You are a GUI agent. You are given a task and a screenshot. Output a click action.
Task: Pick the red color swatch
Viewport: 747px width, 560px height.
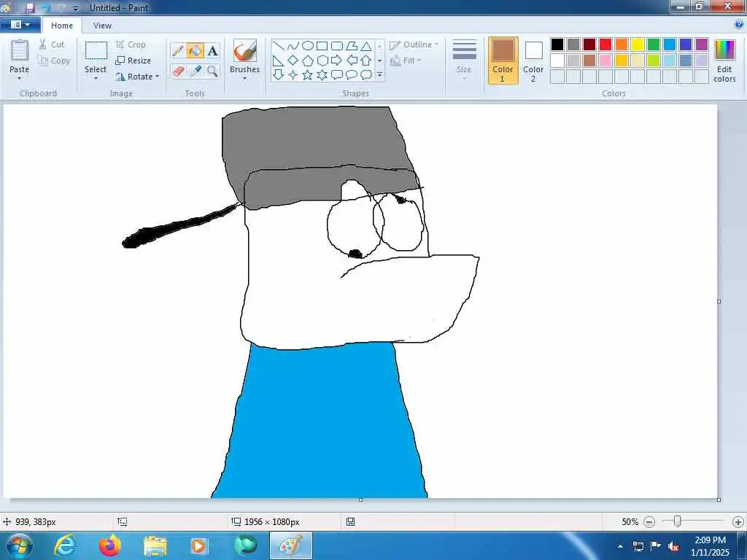click(x=605, y=44)
